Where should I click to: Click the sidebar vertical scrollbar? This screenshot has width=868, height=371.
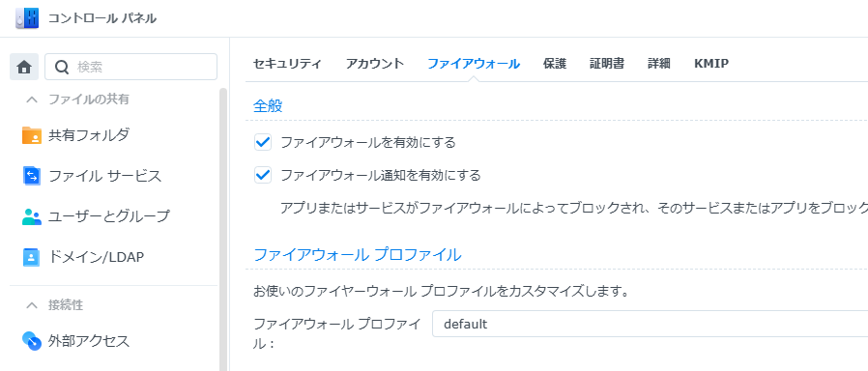(x=223, y=229)
